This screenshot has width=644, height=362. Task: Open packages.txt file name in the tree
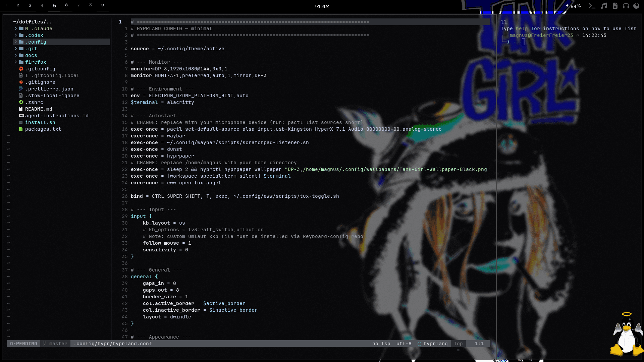coord(43,129)
